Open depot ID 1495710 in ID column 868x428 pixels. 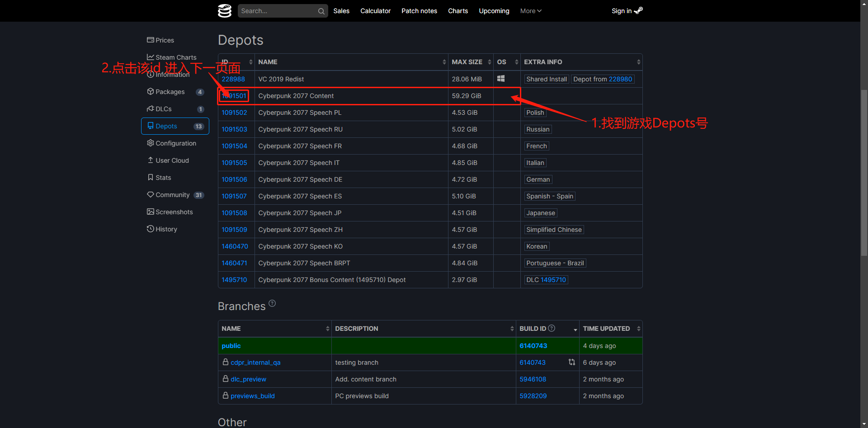click(x=234, y=280)
